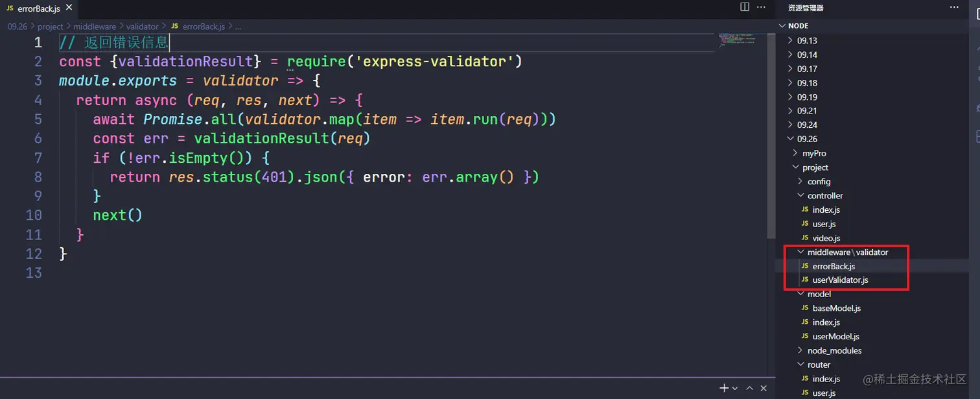Open userModel.js file

(835, 337)
